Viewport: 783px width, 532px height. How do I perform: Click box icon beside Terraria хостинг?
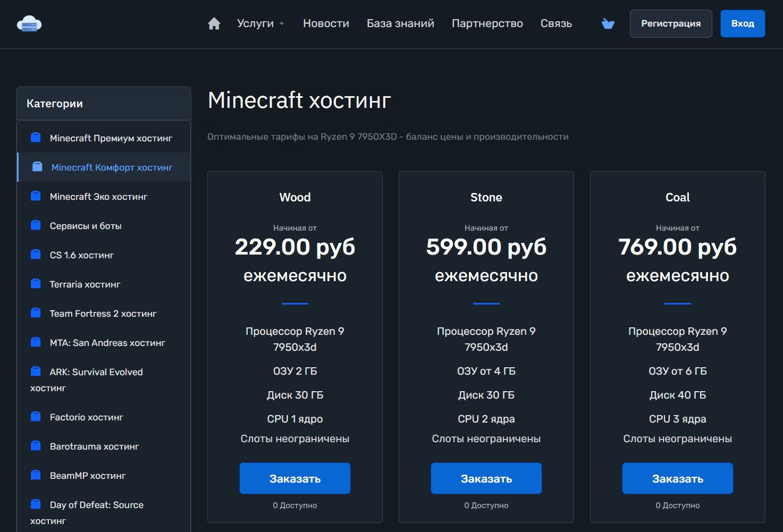point(36,284)
